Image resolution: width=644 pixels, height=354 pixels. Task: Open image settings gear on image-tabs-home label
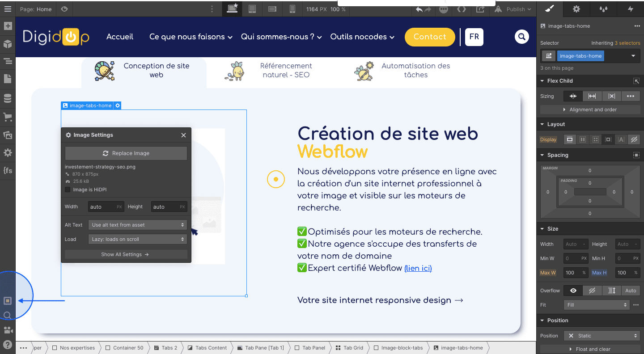click(x=118, y=105)
